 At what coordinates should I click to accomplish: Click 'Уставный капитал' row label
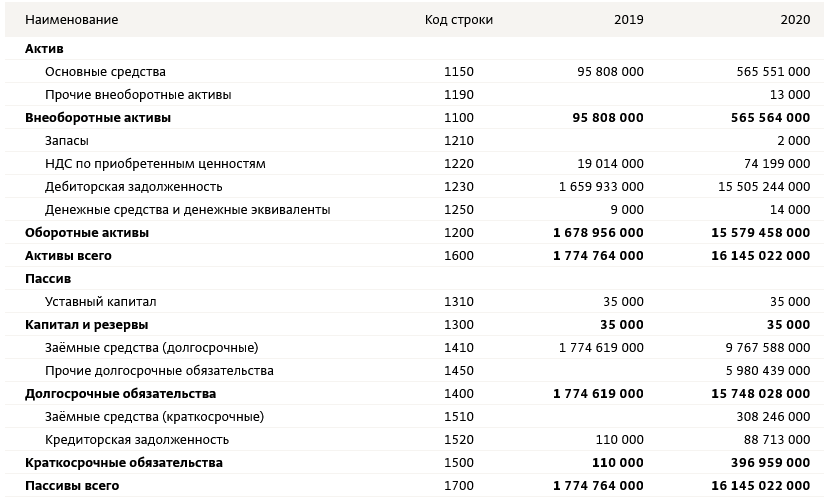click(100, 302)
